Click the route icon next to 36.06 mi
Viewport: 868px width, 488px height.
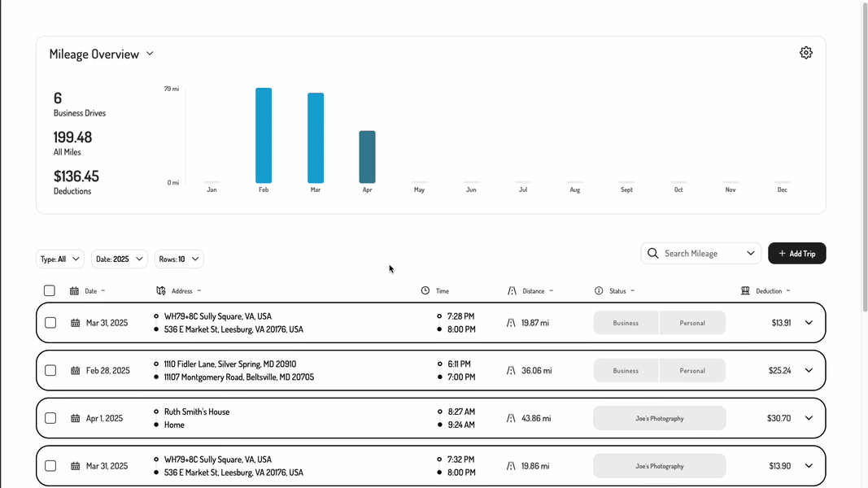coord(510,370)
